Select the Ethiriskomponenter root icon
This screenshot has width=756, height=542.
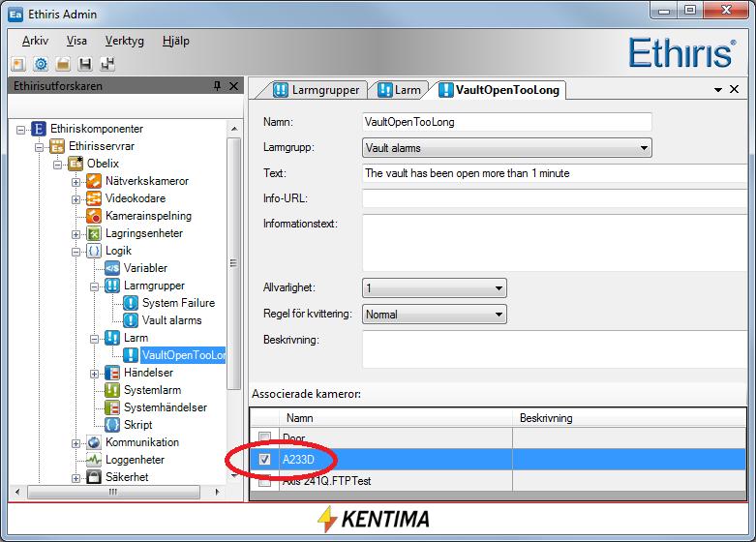tap(39, 129)
